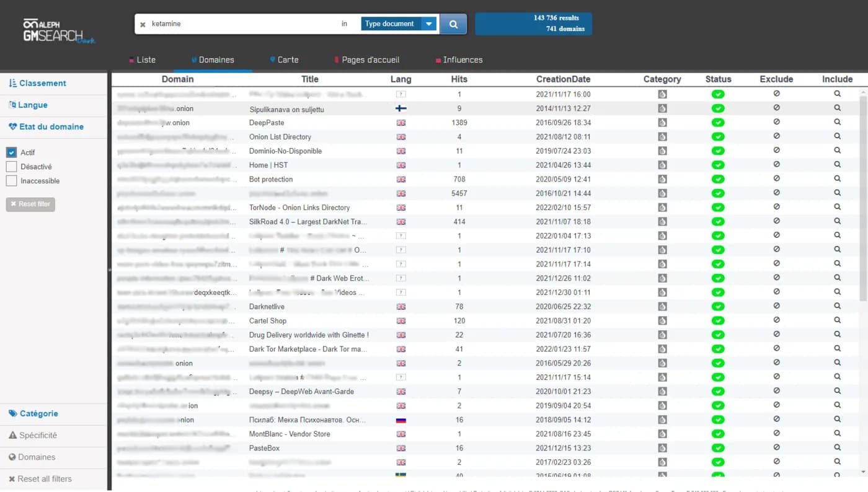Image resolution: width=868 pixels, height=492 pixels.
Task: Select the Darknetlive title cell
Action: pyautogui.click(x=267, y=307)
